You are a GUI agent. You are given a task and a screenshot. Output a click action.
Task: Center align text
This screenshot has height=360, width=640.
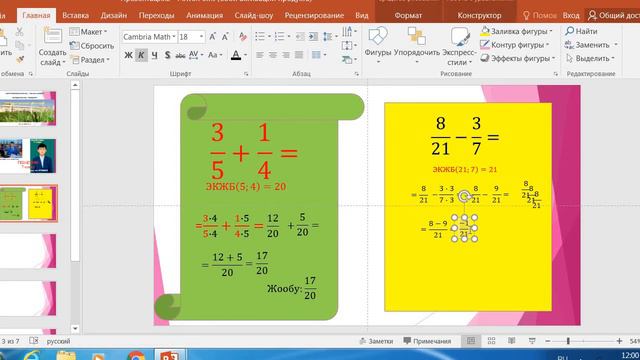pyautogui.click(x=273, y=55)
